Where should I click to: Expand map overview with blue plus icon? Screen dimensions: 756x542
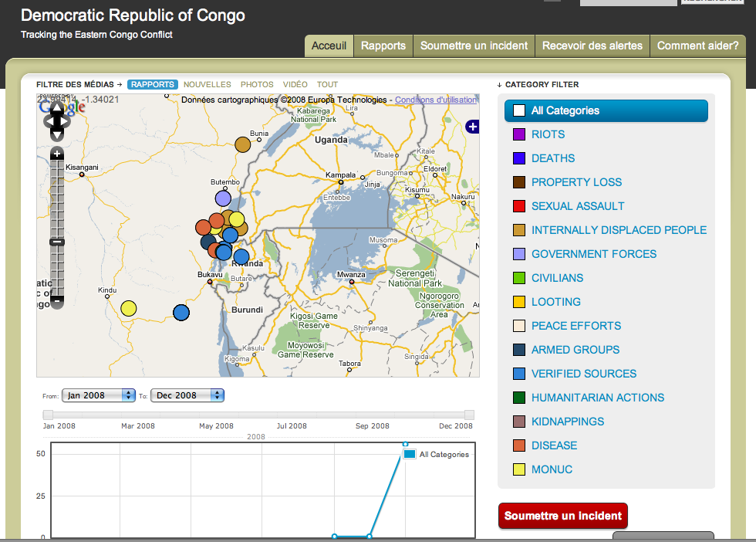(x=472, y=127)
